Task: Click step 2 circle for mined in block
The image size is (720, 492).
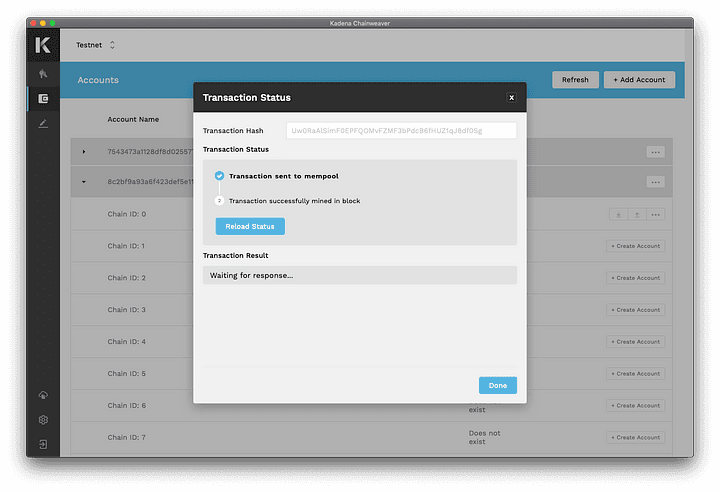Action: click(219, 201)
